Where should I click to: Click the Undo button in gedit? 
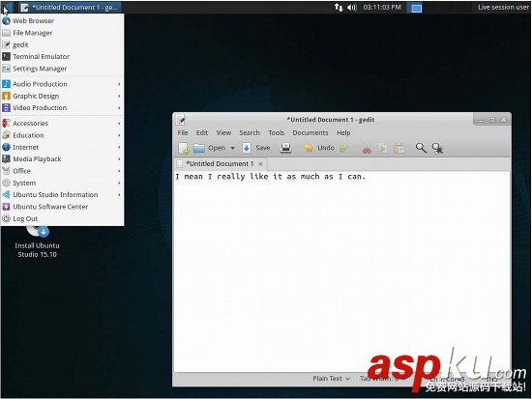tap(319, 148)
